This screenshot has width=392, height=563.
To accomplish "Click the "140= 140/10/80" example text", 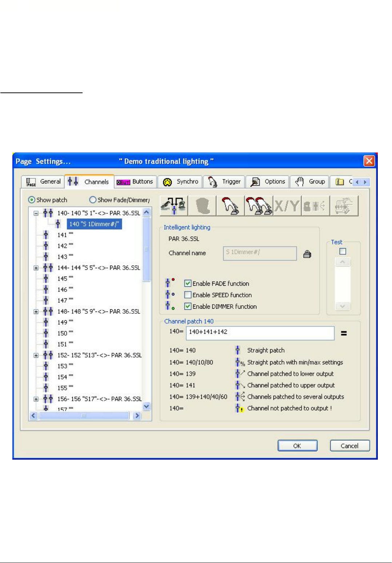I will click(x=191, y=362).
